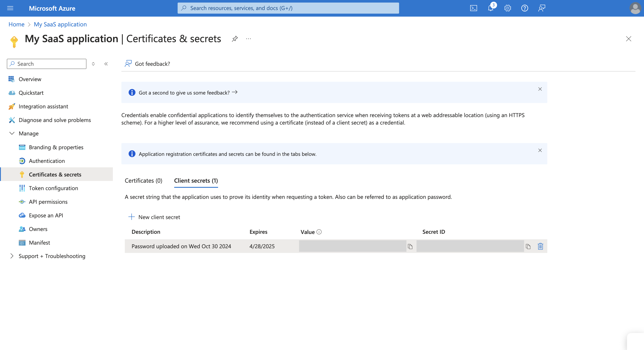
Task: Open the hamburger portal menu
Action: tap(10, 8)
